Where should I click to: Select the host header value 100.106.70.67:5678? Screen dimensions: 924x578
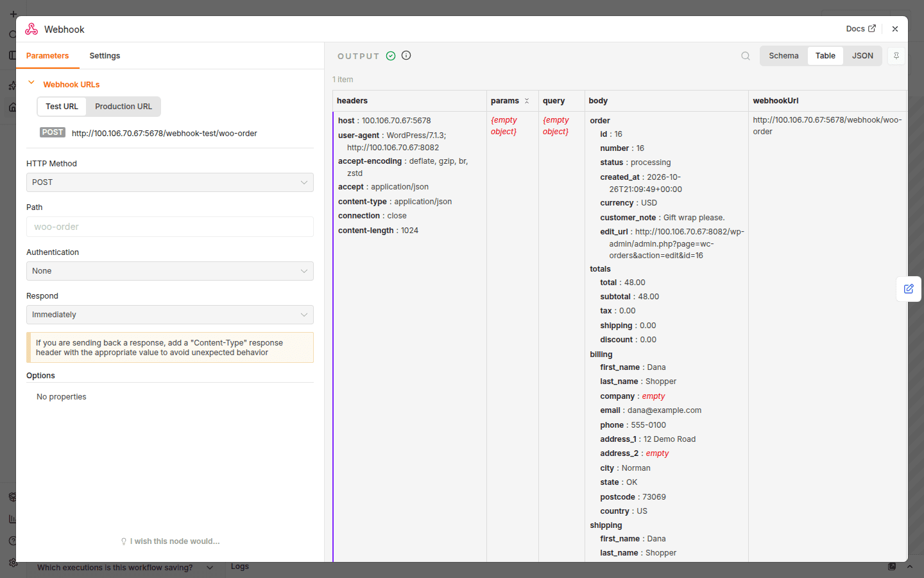396,121
